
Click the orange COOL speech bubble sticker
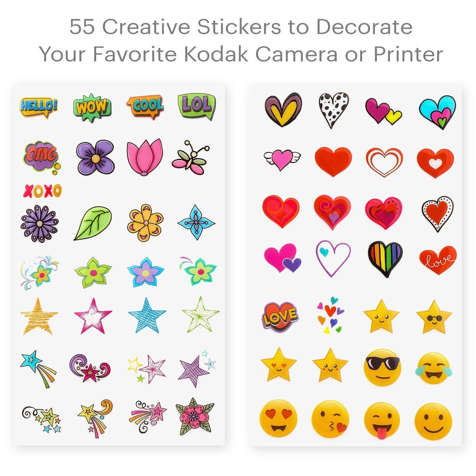(x=146, y=106)
